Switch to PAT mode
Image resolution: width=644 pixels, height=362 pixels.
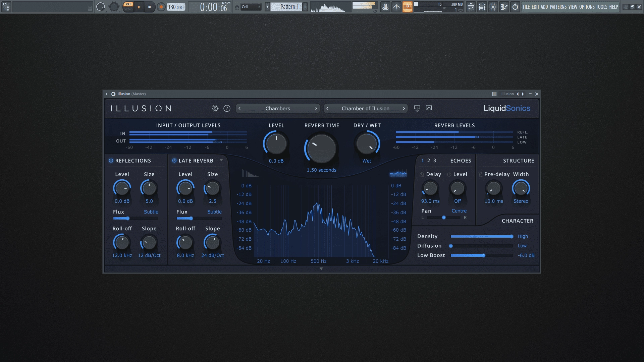128,4
